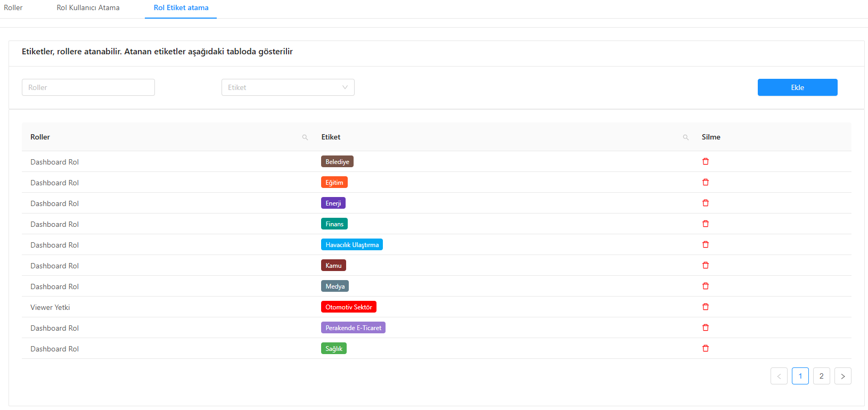This screenshot has width=868, height=410.
Task: Click the Roller selection field
Action: click(88, 87)
